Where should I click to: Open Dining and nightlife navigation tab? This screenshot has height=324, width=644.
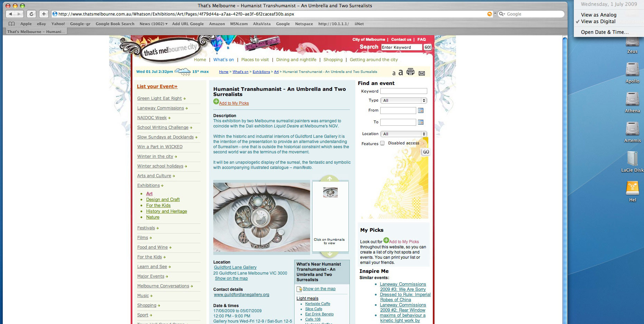click(x=296, y=60)
